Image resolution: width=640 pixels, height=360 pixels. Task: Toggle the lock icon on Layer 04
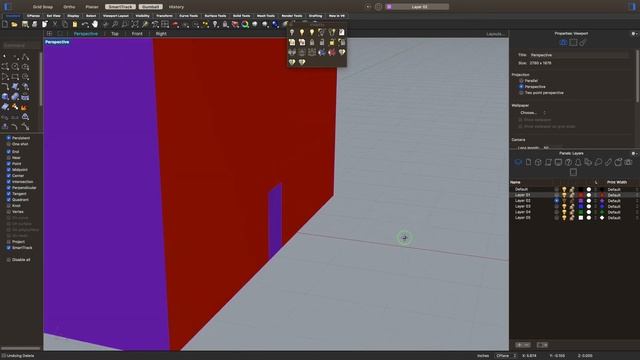(572, 212)
